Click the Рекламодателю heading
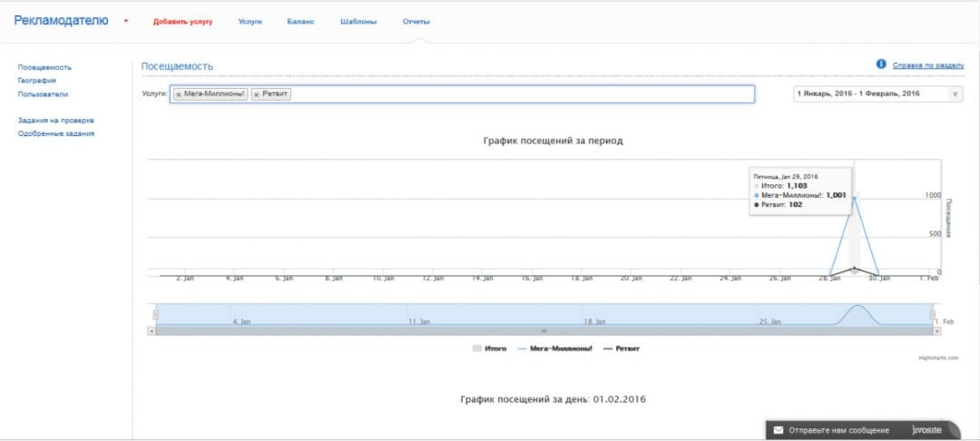980x441 pixels. (62, 21)
